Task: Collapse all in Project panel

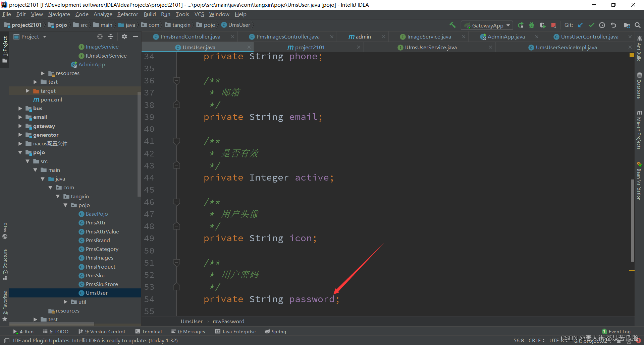Action: 111,37
